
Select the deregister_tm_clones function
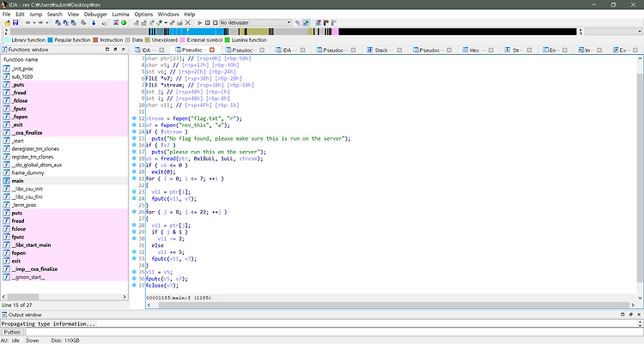[x=65, y=149]
